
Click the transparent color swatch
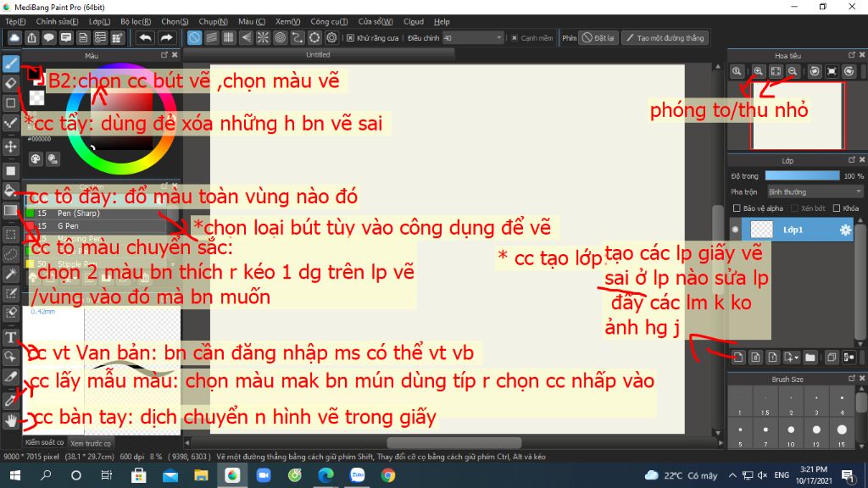pyautogui.click(x=36, y=98)
